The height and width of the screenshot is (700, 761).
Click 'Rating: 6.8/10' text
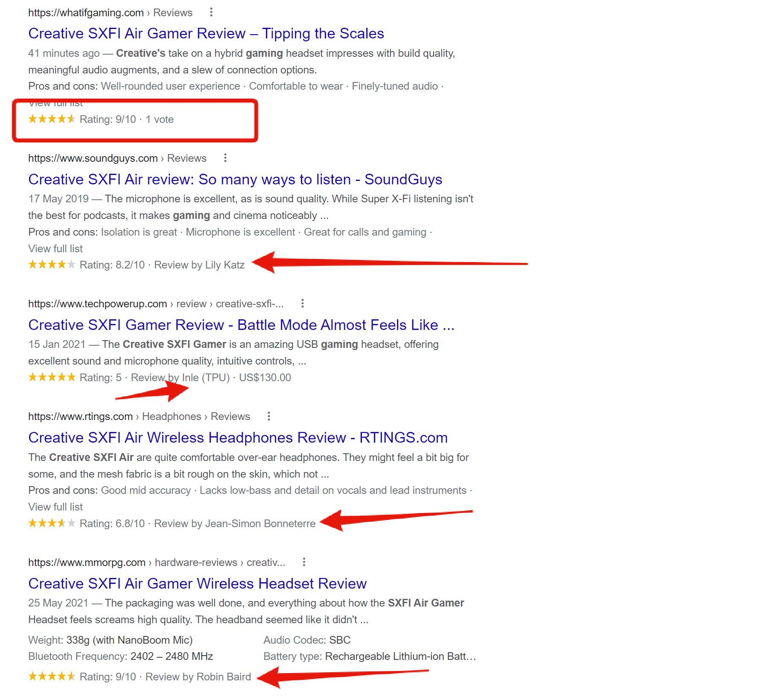[x=112, y=524]
